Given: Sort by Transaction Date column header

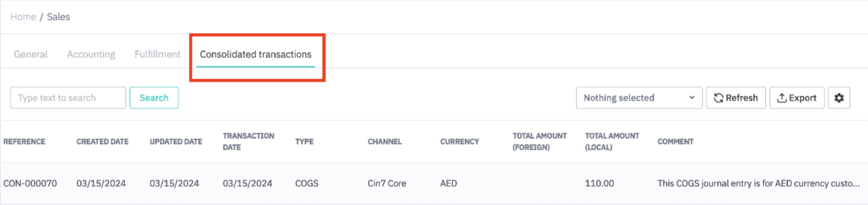Looking at the screenshot, I should pos(248,142).
